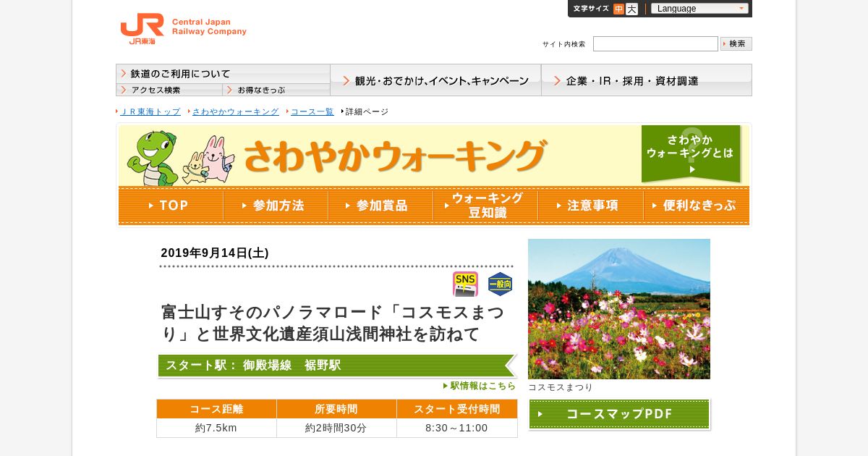868x456 pixels.
Task: Open 駅情報はこちら link
Action: [480, 386]
